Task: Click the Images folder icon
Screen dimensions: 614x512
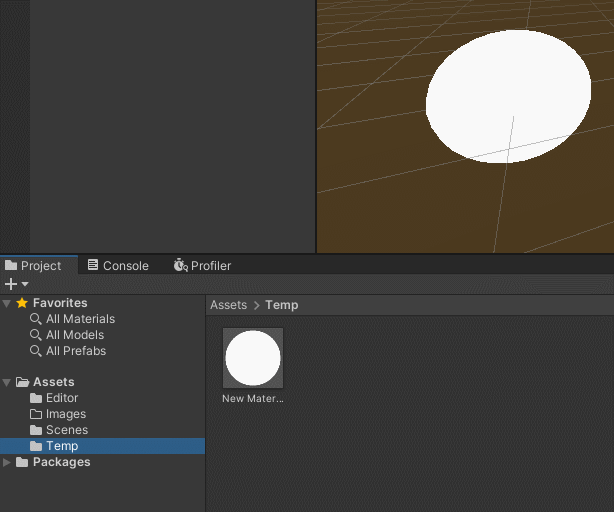Action: pos(36,414)
